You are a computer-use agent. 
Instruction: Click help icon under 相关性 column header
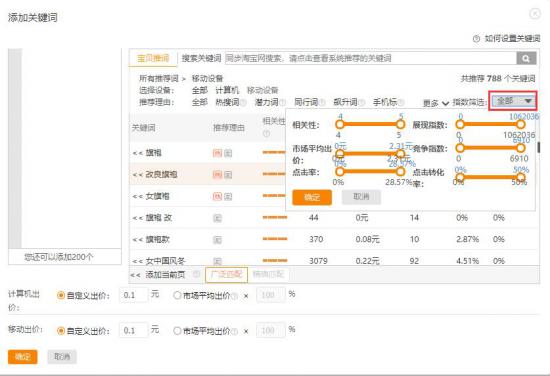click(x=266, y=134)
